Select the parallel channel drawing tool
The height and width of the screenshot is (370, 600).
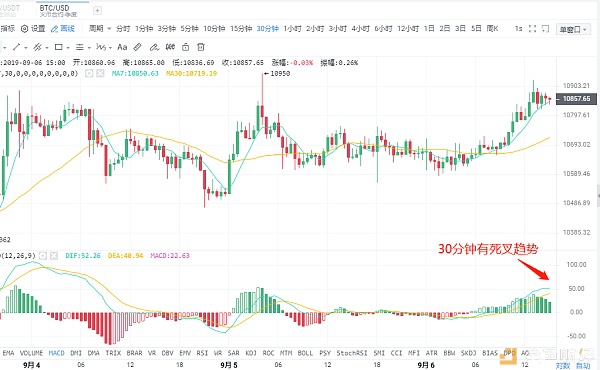click(37, 47)
